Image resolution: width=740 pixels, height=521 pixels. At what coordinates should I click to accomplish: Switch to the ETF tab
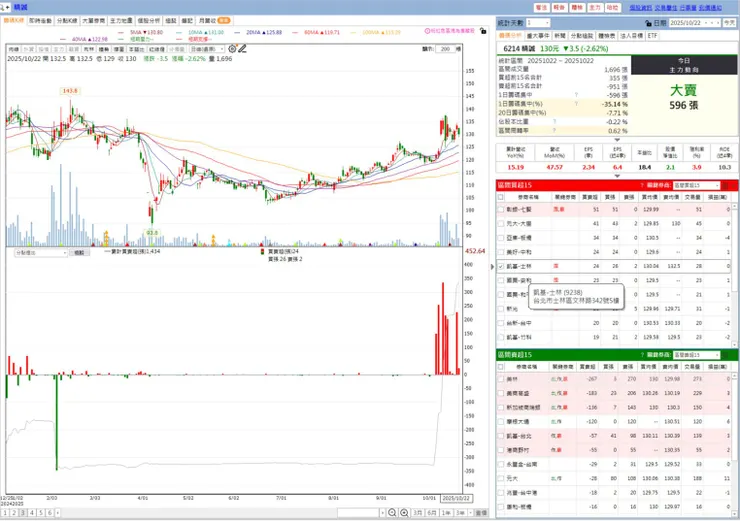[652, 36]
